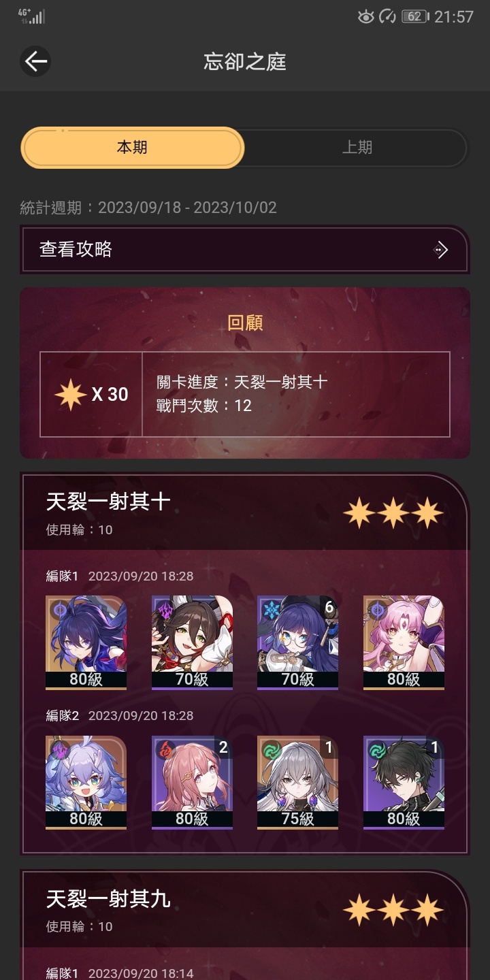Viewport: 490px width, 980px height.
Task: Open the 查看攻略 guide button
Action: click(245, 250)
